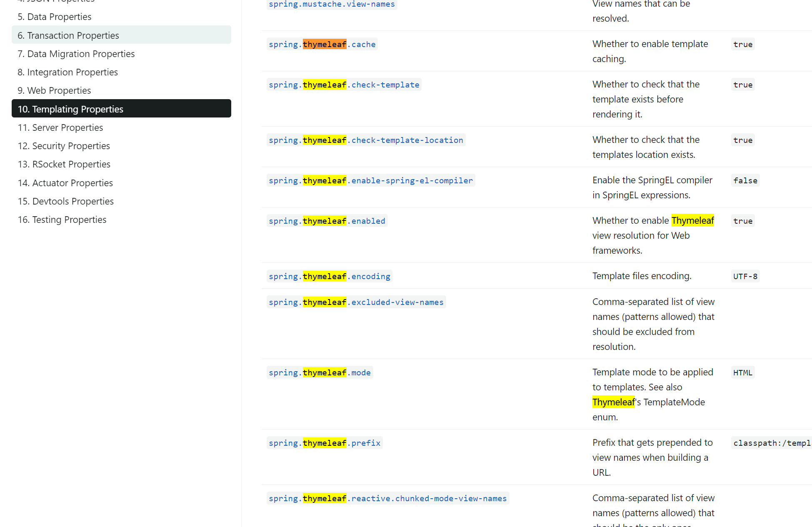Click the 'true' default for thymeleaf.enabled

click(743, 221)
